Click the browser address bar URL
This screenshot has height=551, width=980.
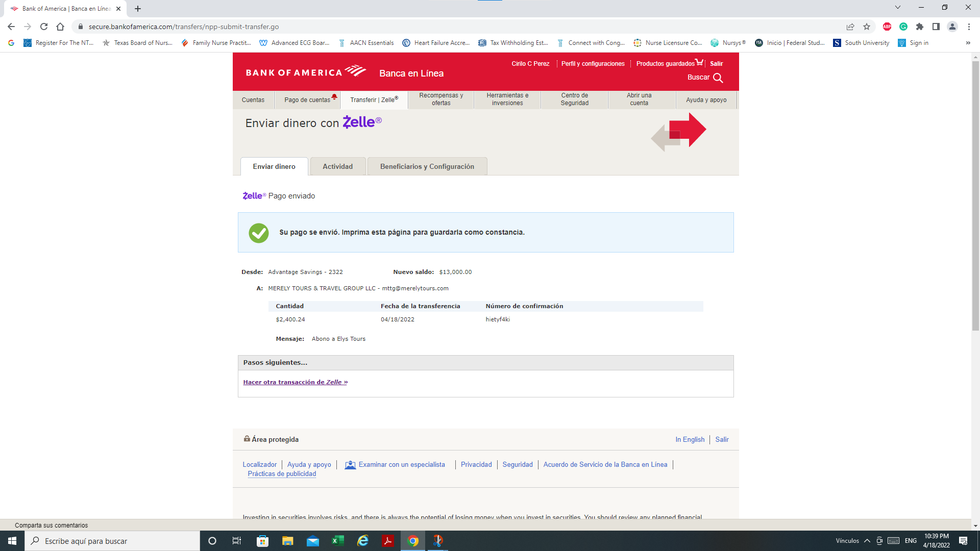[x=184, y=27]
